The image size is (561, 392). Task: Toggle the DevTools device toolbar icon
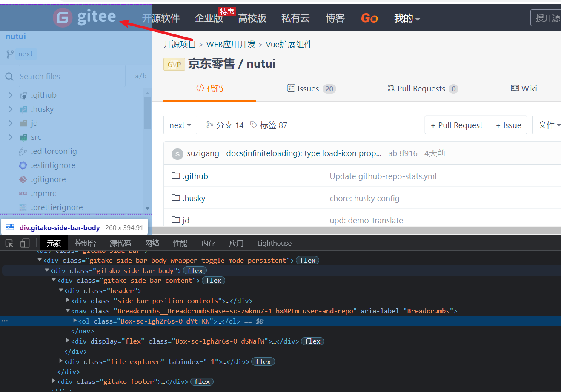[25, 243]
